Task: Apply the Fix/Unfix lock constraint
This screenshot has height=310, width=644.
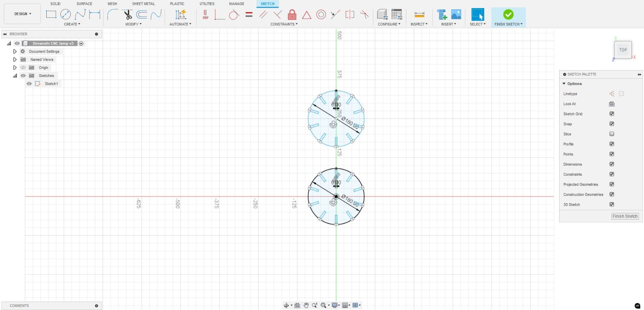Action: [292, 15]
